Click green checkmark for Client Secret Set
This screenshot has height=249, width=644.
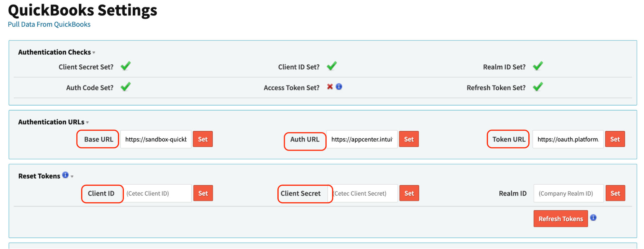coord(126,66)
